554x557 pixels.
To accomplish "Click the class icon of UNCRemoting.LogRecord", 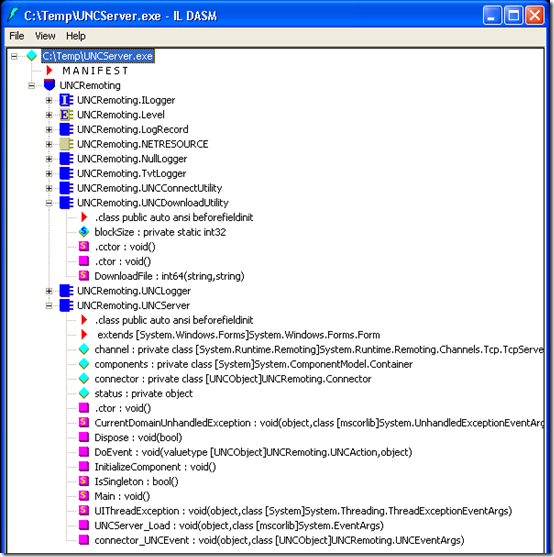I will 66,129.
